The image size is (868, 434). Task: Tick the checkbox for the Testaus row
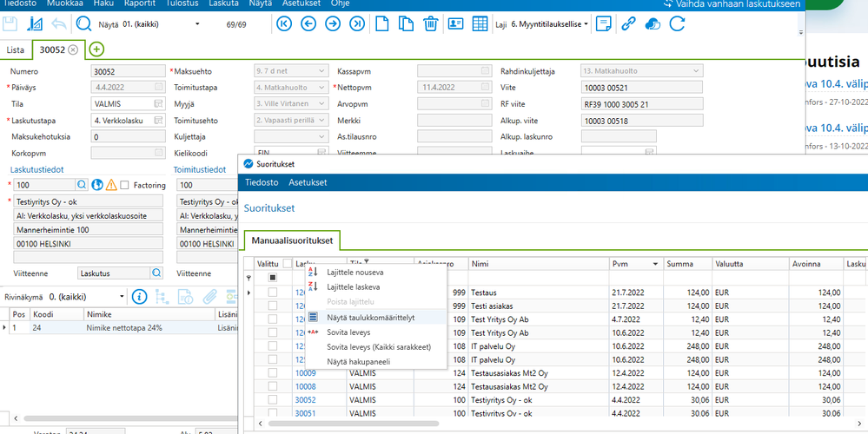273,293
